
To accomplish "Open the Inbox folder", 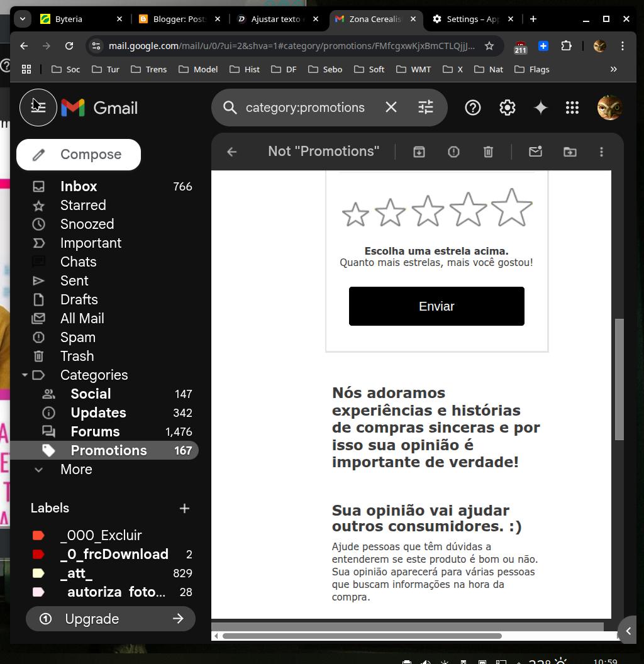I will 104,186.
